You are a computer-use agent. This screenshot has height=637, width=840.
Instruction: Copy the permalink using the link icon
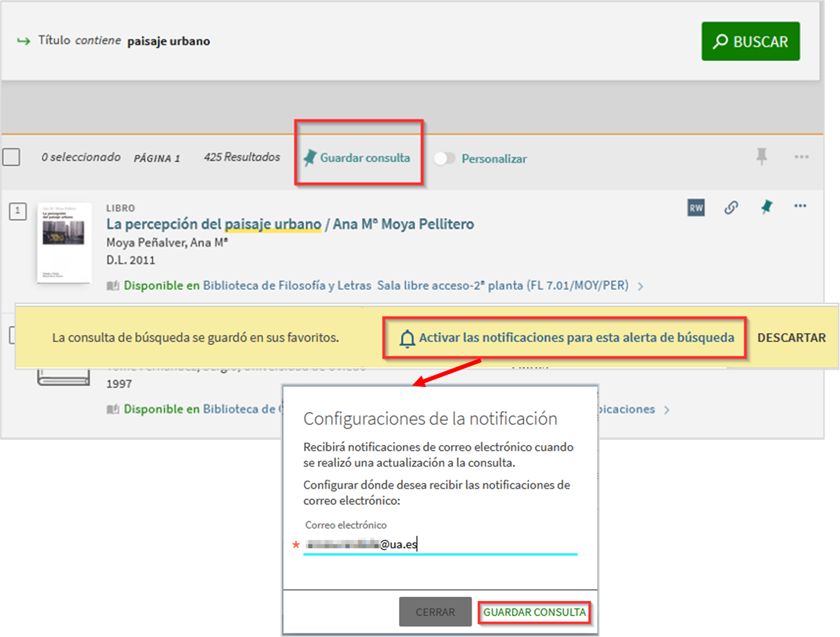(731, 207)
